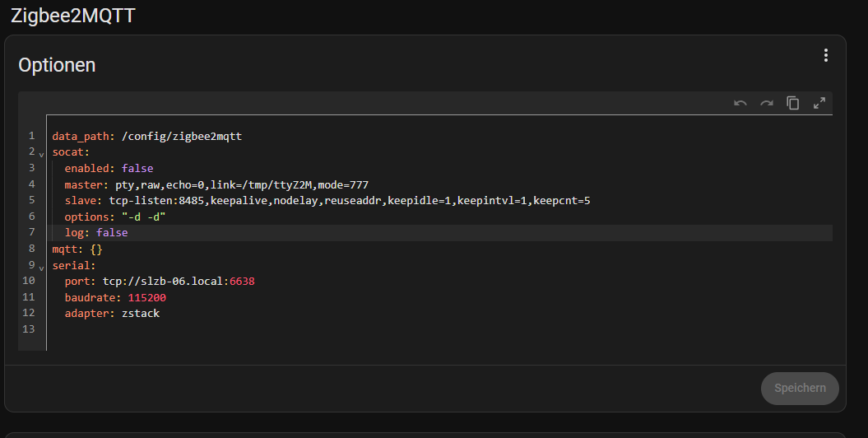The width and height of the screenshot is (868, 438).
Task: Click the socat: key
Action: (x=71, y=152)
